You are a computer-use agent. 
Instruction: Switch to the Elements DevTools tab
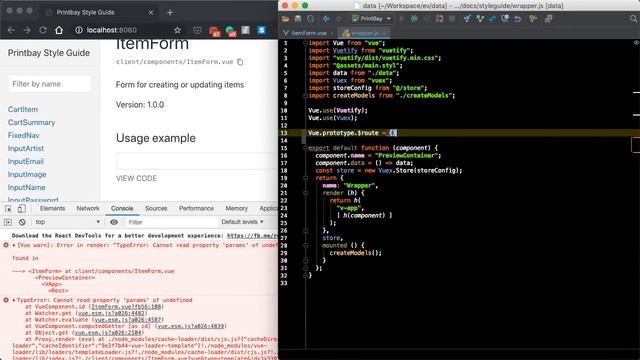(52, 209)
